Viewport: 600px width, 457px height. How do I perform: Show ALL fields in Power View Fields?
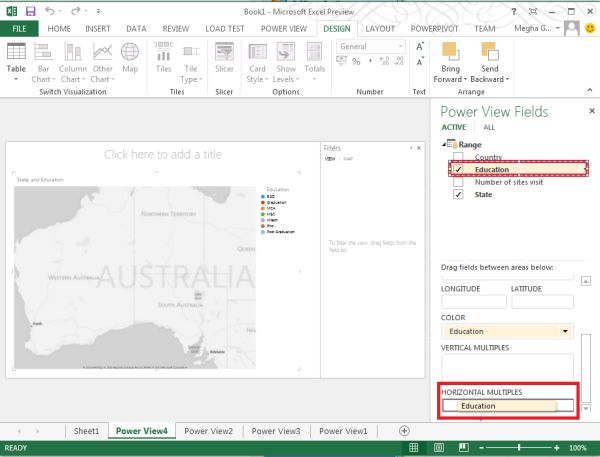click(x=489, y=127)
